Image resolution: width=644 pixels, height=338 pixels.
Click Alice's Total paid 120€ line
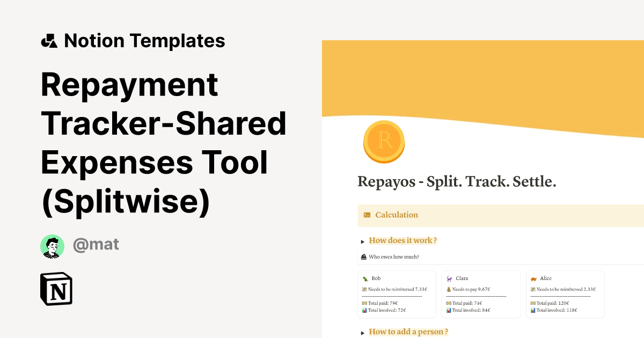[549, 303]
